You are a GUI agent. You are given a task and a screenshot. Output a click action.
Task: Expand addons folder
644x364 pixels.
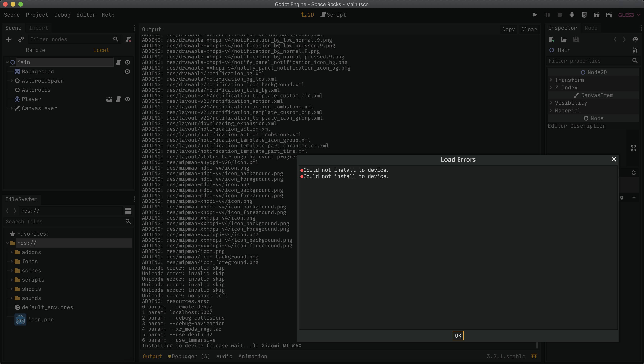coord(11,252)
